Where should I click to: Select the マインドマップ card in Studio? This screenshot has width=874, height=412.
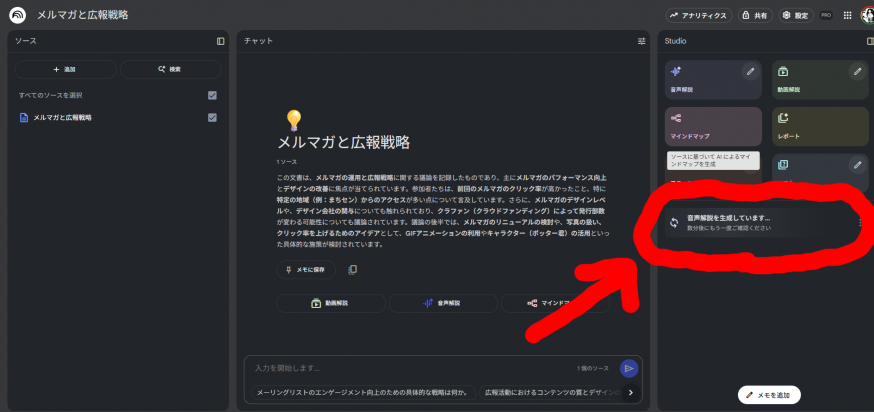pos(713,126)
